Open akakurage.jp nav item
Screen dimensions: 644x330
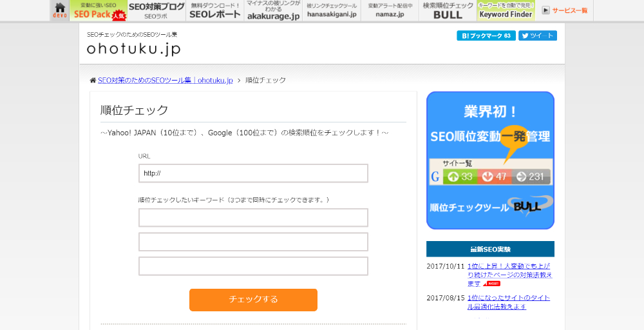click(273, 10)
